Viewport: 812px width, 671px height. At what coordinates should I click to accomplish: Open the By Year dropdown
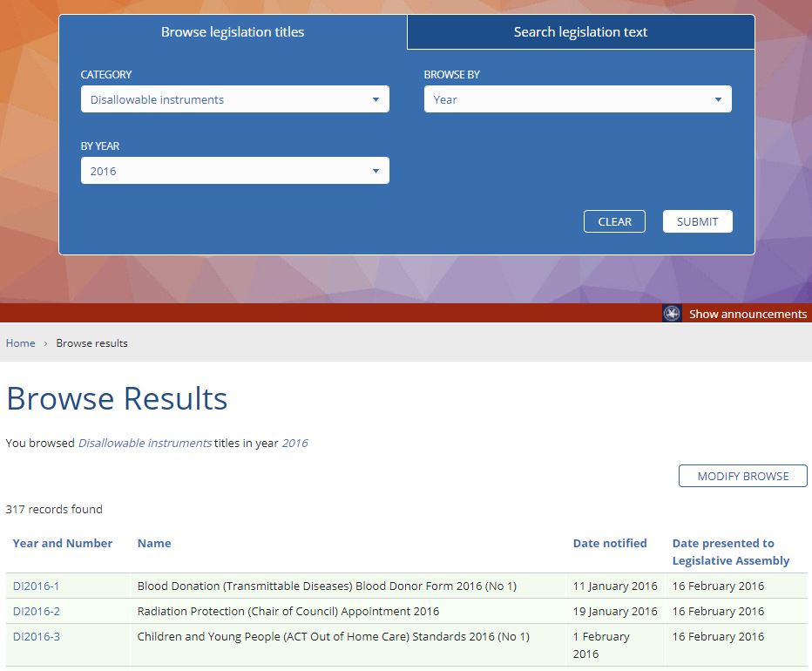(234, 171)
